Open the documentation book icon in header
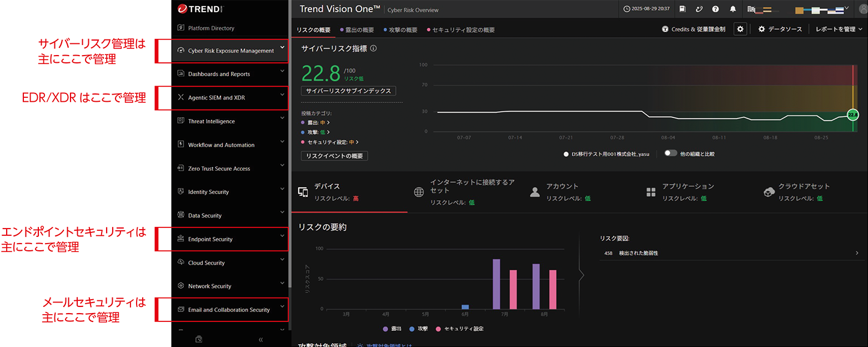 682,9
